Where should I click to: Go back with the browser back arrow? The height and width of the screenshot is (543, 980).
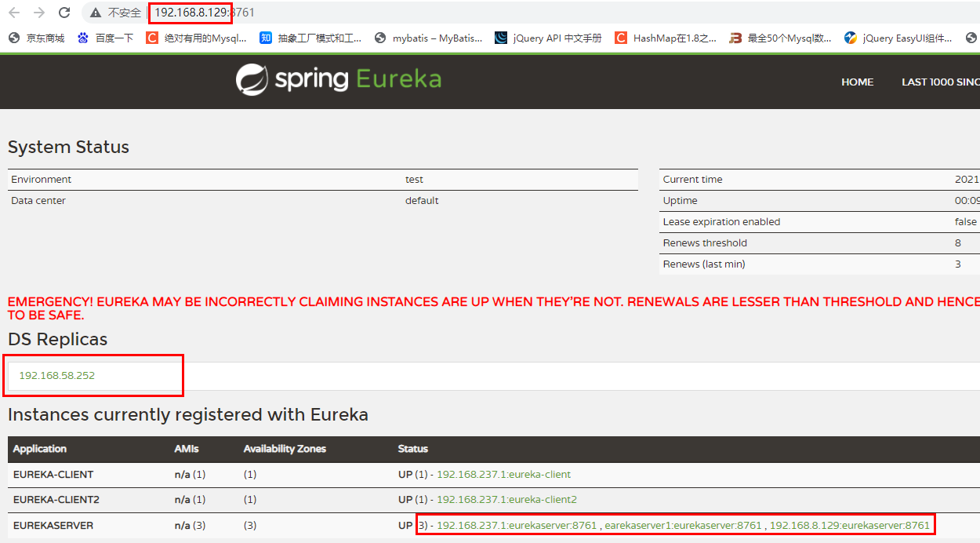click(13, 13)
